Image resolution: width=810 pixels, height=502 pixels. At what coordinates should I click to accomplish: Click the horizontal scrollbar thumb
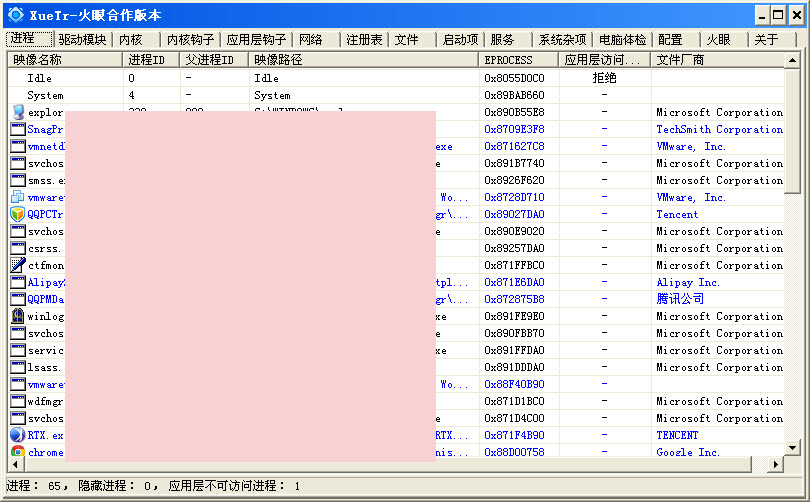387,464
